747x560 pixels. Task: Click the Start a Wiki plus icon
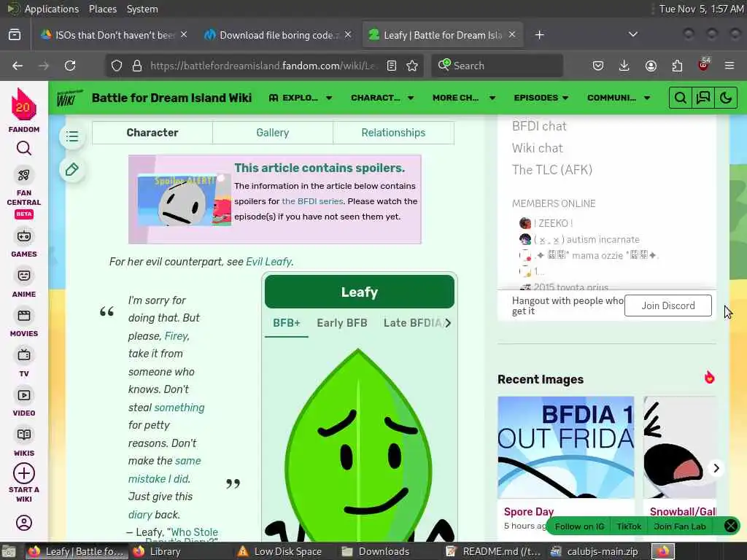click(24, 473)
